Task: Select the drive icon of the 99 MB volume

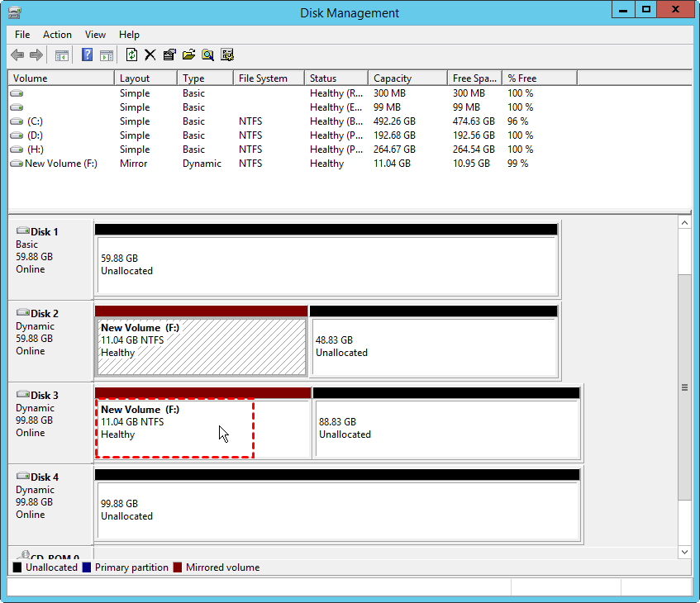Action: click(x=17, y=107)
